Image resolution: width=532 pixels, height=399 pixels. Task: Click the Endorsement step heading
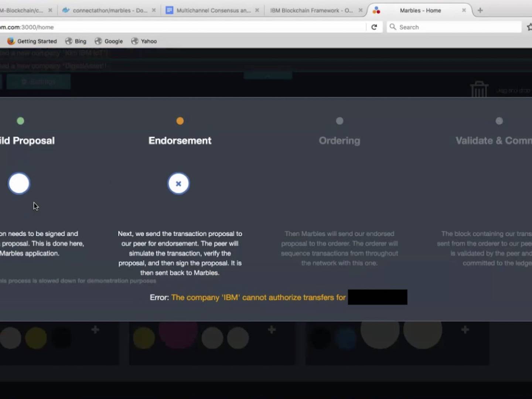180,141
